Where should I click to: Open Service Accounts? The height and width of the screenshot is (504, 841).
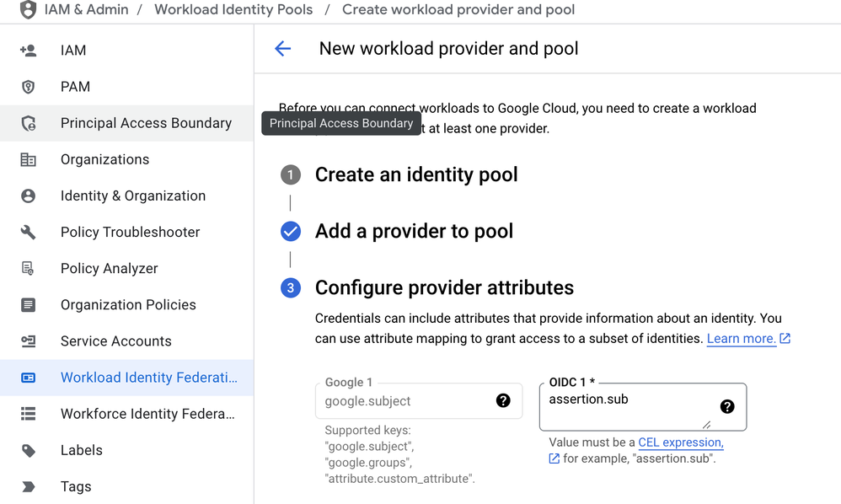[126, 341]
